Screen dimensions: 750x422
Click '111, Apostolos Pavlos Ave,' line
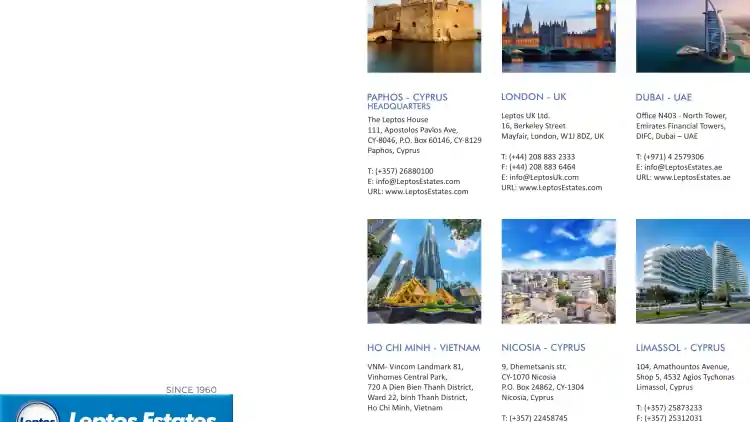coord(412,130)
